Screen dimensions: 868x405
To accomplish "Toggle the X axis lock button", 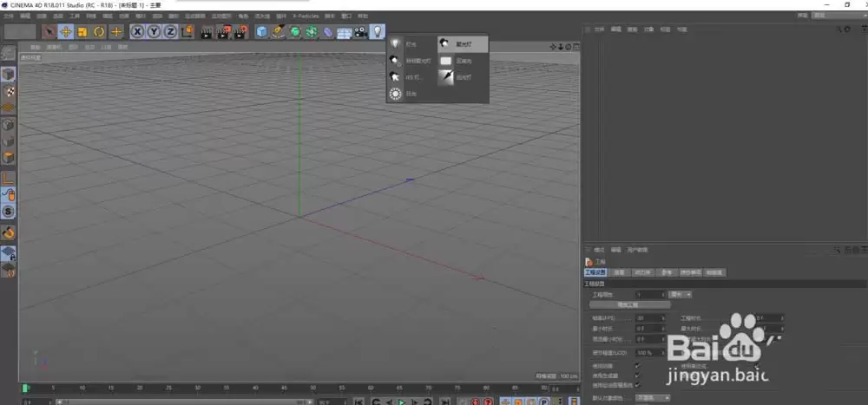I will click(138, 32).
